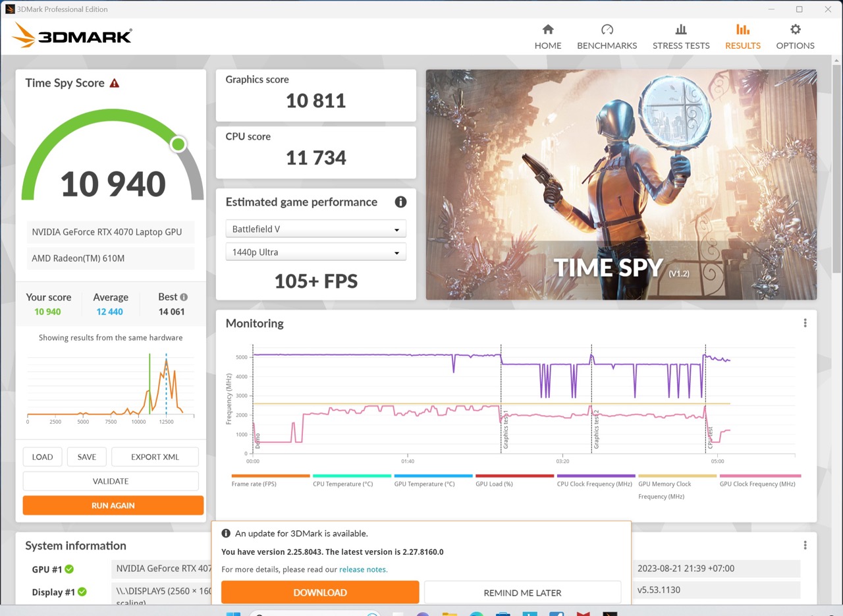Go to the HOME tab
This screenshot has width=843, height=616.
click(x=547, y=37)
